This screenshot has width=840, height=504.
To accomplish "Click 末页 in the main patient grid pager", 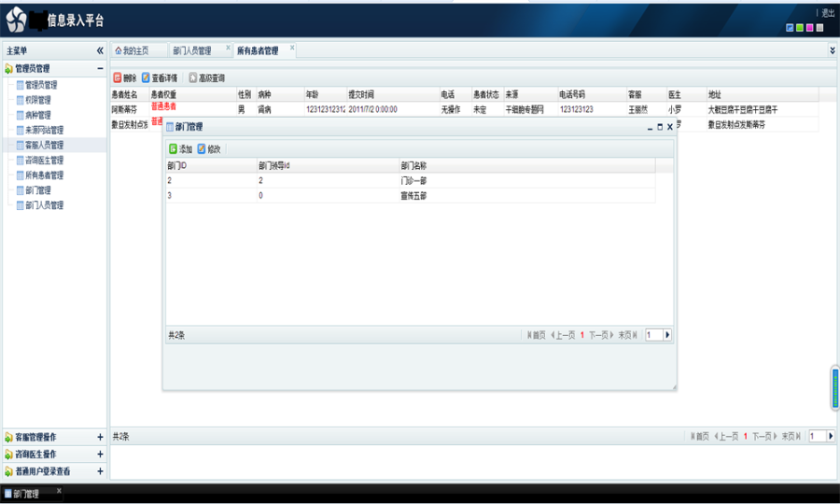I will point(791,437).
